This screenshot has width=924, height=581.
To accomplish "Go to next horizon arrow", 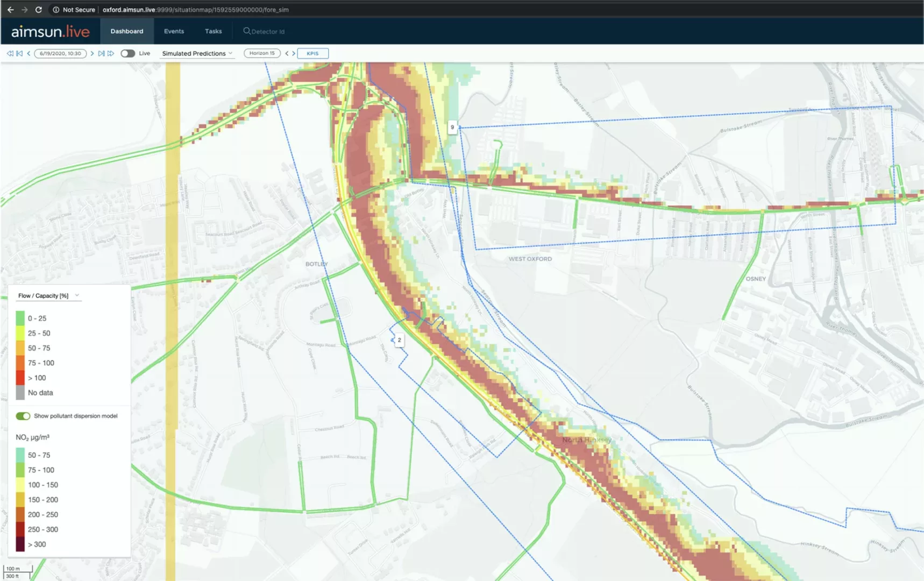I will (x=294, y=53).
